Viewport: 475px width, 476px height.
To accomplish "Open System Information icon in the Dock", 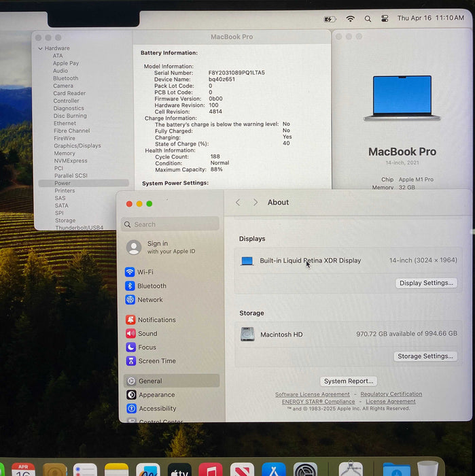I will point(351,469).
